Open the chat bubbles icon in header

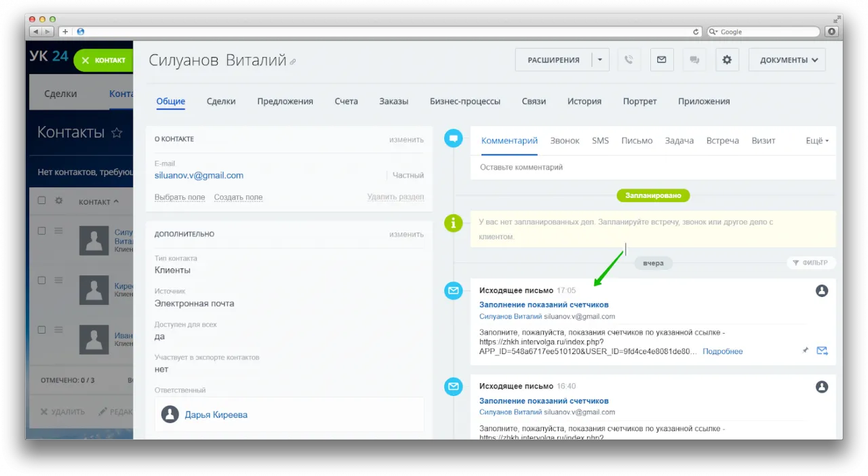pos(694,60)
